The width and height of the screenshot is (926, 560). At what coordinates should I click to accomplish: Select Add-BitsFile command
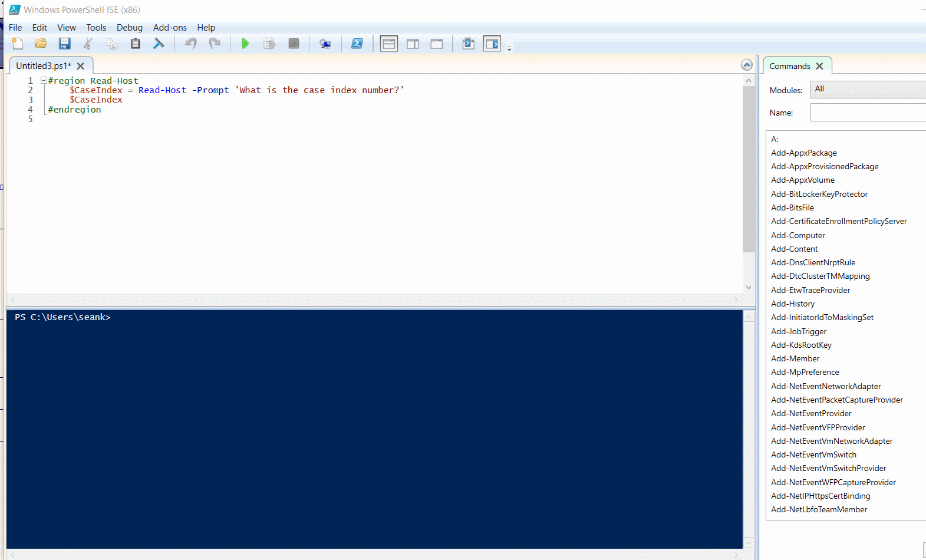pyautogui.click(x=793, y=207)
